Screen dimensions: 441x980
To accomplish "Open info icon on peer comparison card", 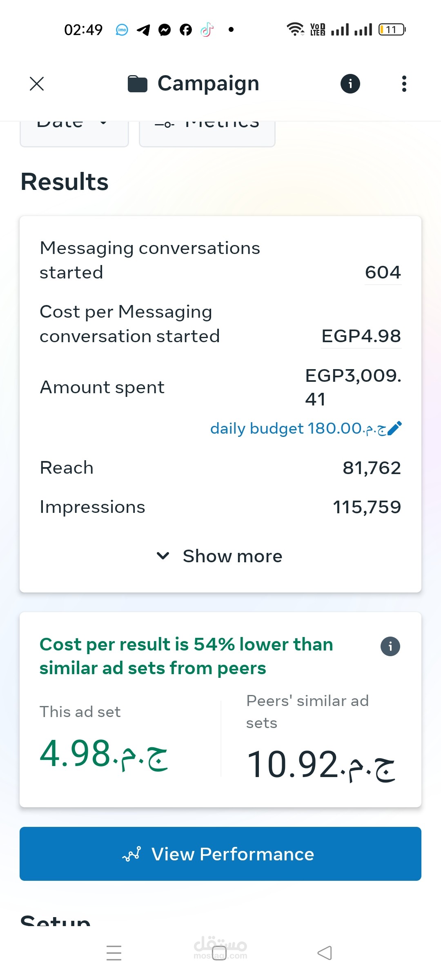I will pos(390,646).
